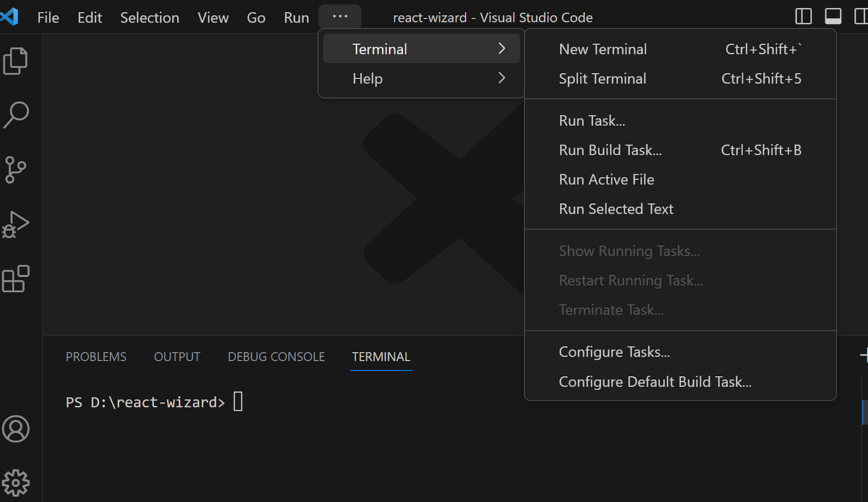Expand the Terminal submenu chevron
This screenshot has height=502, width=868.
coord(503,48)
